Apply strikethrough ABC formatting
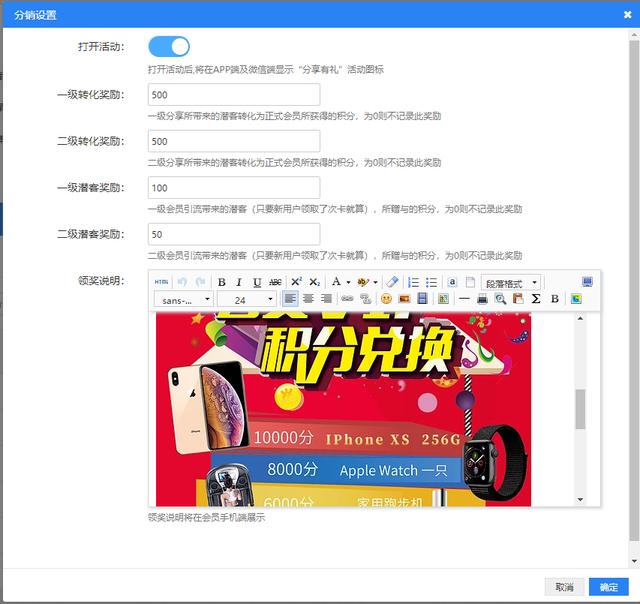The width and height of the screenshot is (640, 604). coord(275,282)
